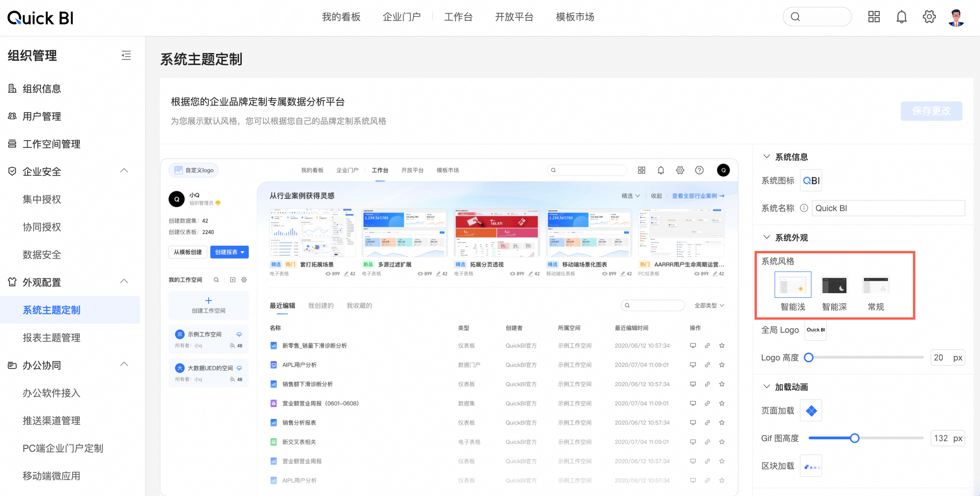This screenshot has height=496, width=980.
Task: Click the workspace settings icon beside 我的工作空间
Action: (244, 280)
